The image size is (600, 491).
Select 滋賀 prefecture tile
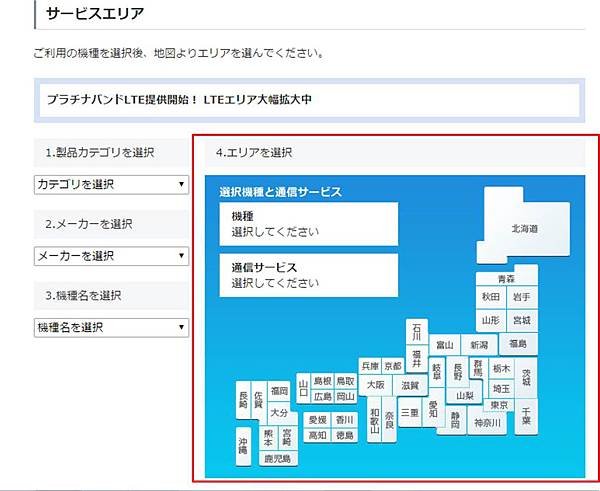coord(410,385)
